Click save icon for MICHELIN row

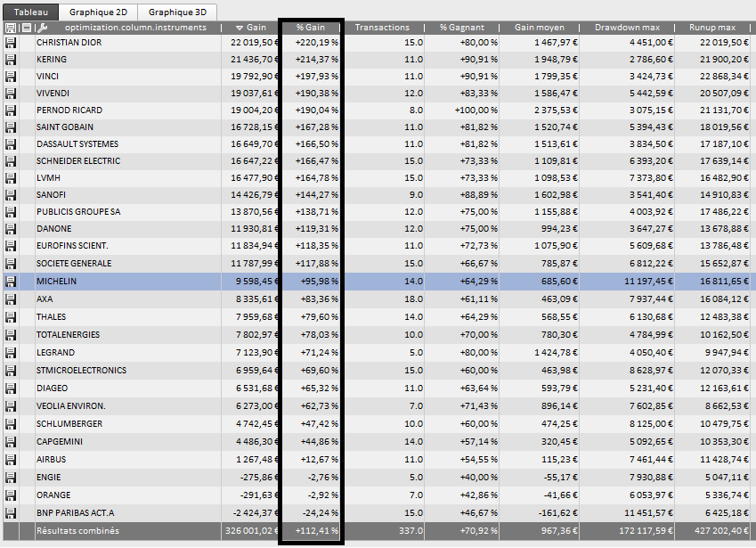pos(11,282)
